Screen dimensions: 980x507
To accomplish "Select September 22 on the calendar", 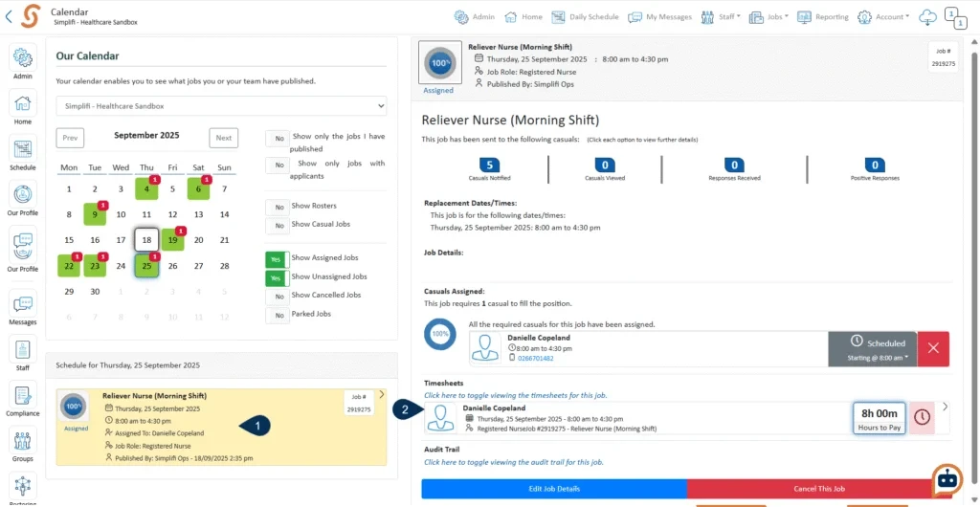I will click(69, 265).
